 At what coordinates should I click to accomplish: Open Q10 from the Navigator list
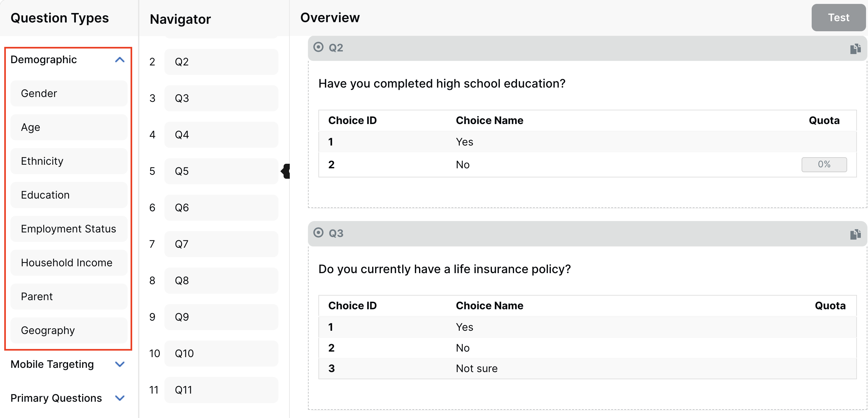point(221,353)
